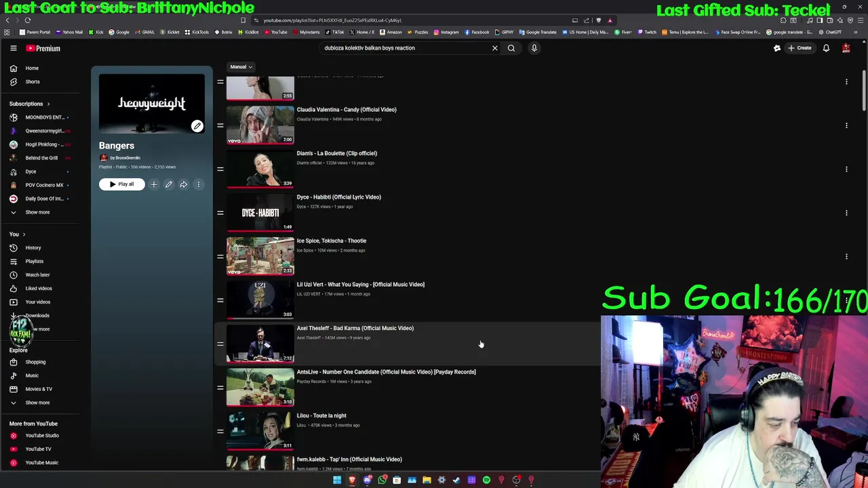Click reorder handle of Dyce Habibti row

click(x=220, y=213)
